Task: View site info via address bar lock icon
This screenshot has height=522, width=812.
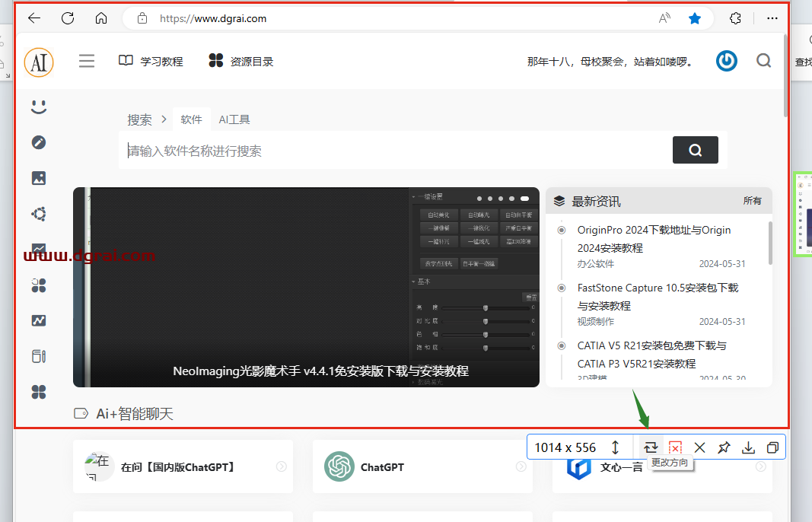Action: (x=142, y=18)
